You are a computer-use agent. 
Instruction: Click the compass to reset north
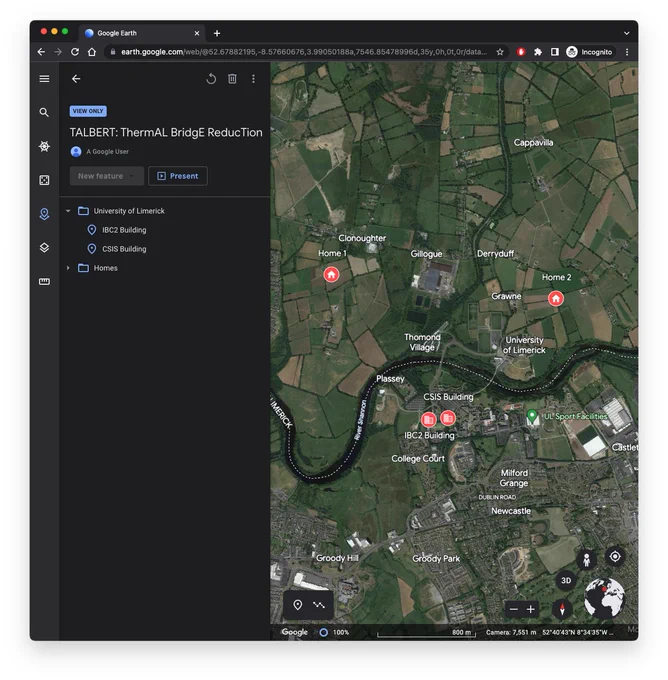(x=562, y=609)
